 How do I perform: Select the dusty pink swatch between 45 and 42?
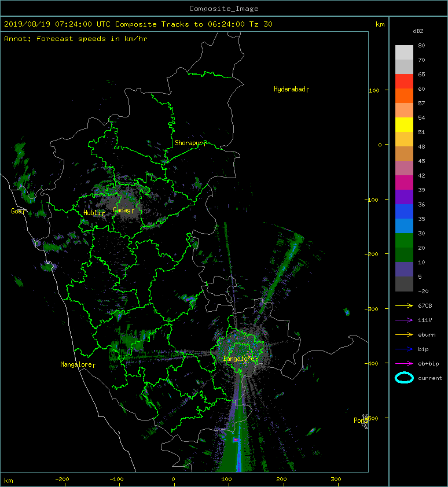[x=404, y=168]
